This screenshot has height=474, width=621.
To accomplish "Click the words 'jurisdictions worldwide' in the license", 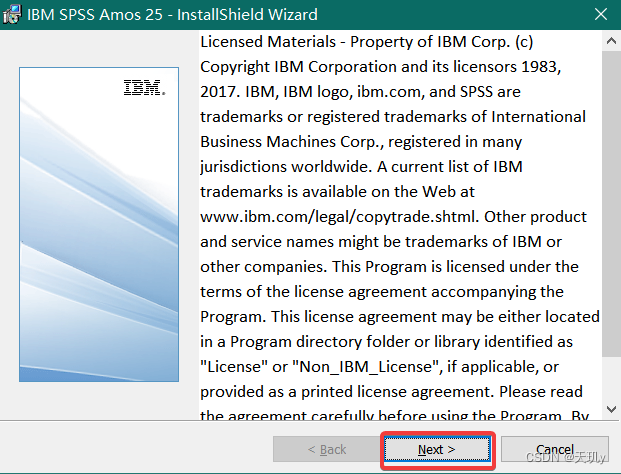I will [286, 167].
